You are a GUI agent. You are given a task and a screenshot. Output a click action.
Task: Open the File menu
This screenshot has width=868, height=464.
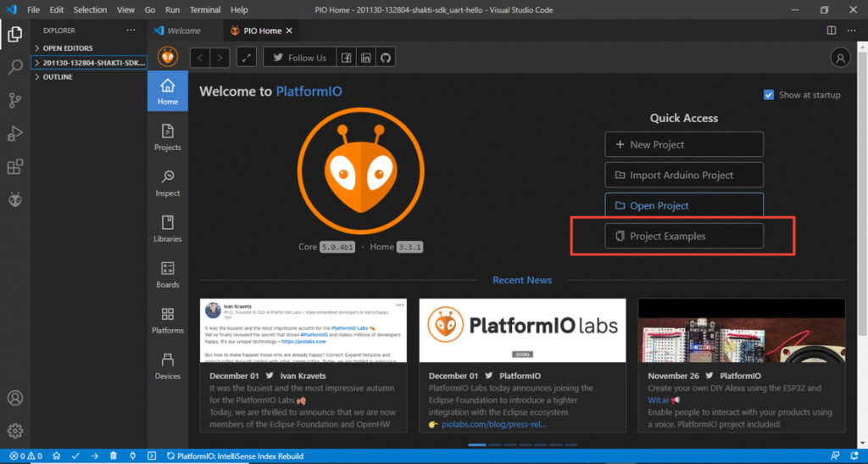[33, 10]
